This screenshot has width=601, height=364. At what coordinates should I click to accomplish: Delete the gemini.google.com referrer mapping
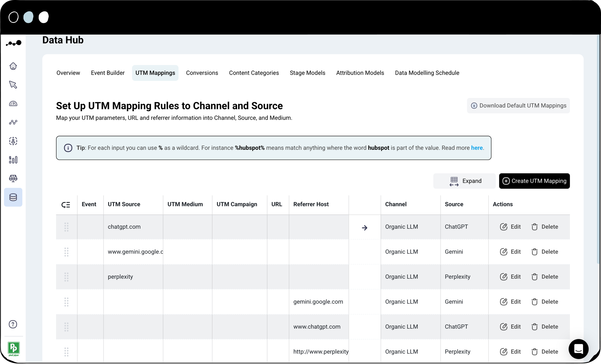coord(545,302)
